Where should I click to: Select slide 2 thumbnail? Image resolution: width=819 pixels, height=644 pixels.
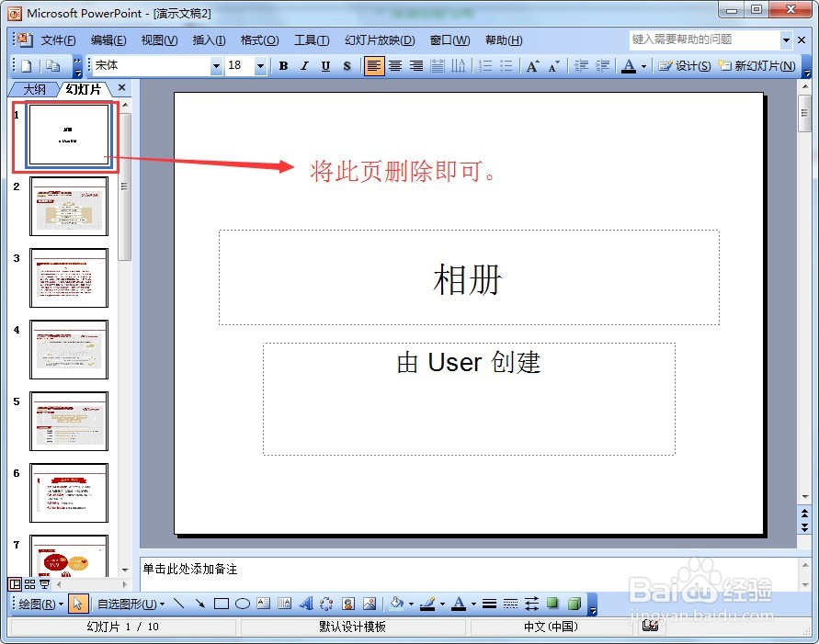tap(69, 206)
